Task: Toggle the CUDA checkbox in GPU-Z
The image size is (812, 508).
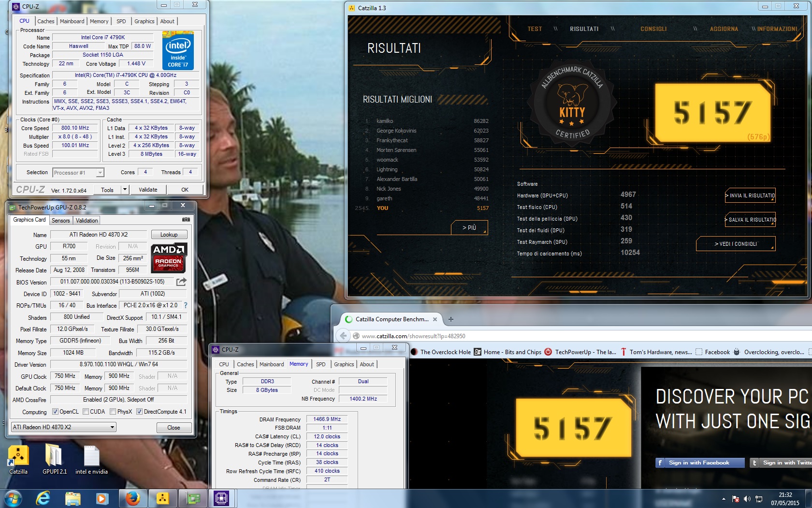Action: pos(86,412)
